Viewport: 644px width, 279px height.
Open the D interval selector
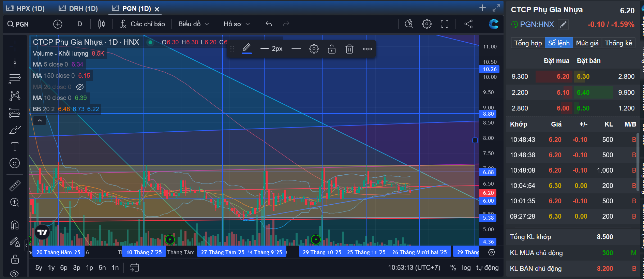(x=80, y=24)
